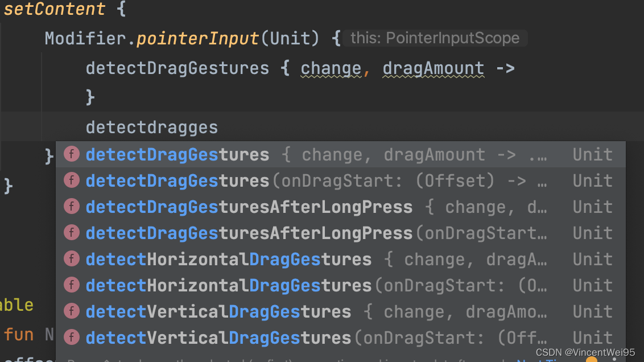644x362 pixels.
Task: Choose the detectHorizontalDragGestures lambda suggestion
Action: click(x=228, y=259)
